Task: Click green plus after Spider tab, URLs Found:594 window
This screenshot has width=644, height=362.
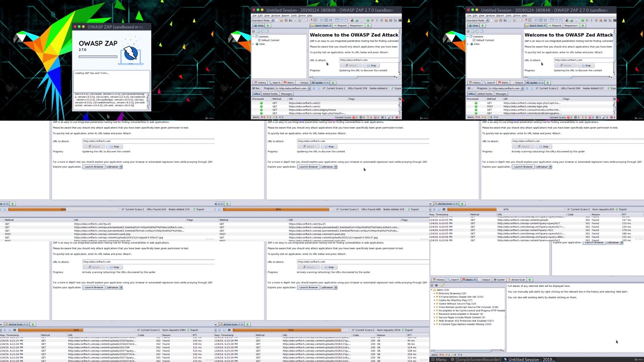Action: coord(548,83)
